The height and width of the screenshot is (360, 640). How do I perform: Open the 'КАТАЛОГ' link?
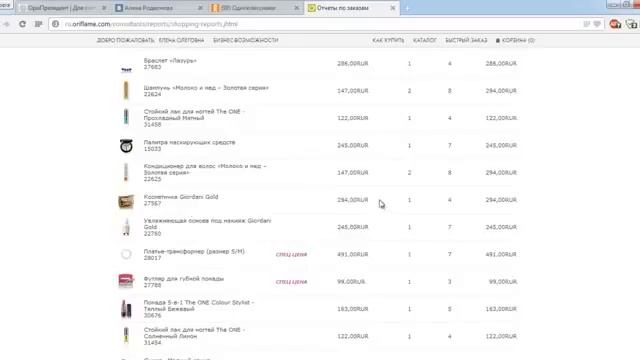click(424, 40)
